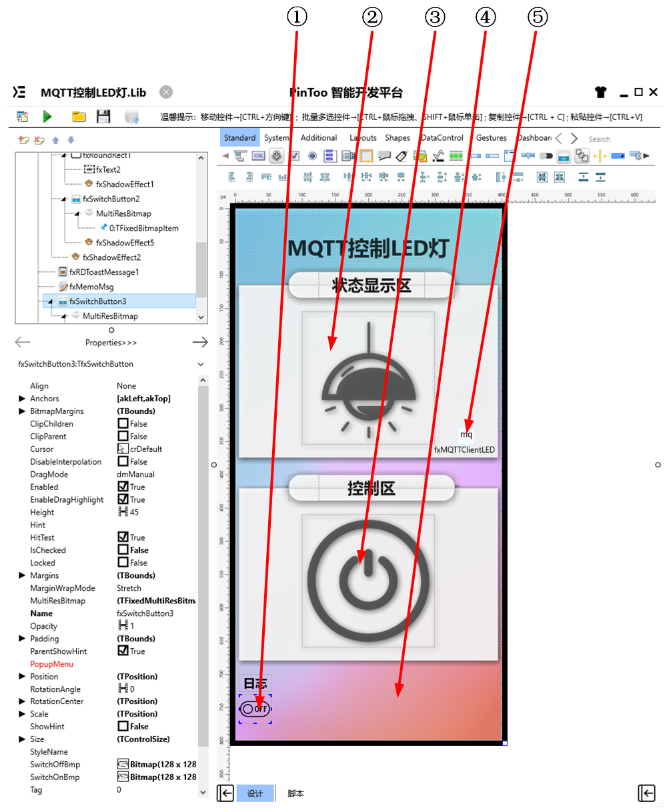Select the track bar component in the palette
This screenshot has height=812, width=669.
click(528, 156)
